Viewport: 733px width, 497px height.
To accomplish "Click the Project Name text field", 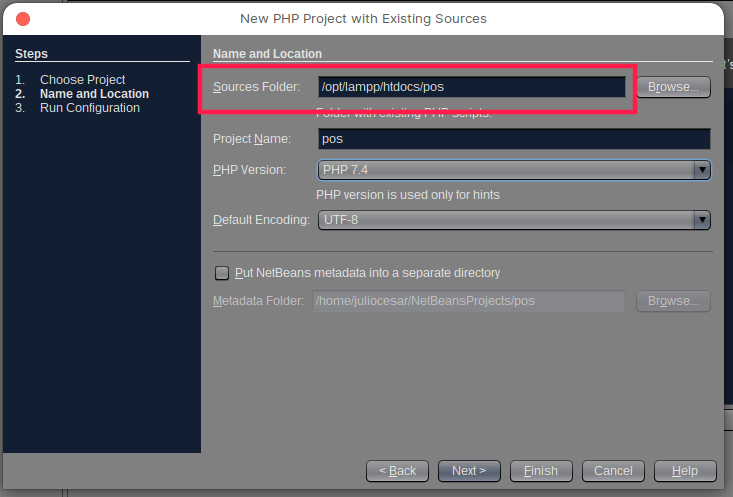I will 514,139.
